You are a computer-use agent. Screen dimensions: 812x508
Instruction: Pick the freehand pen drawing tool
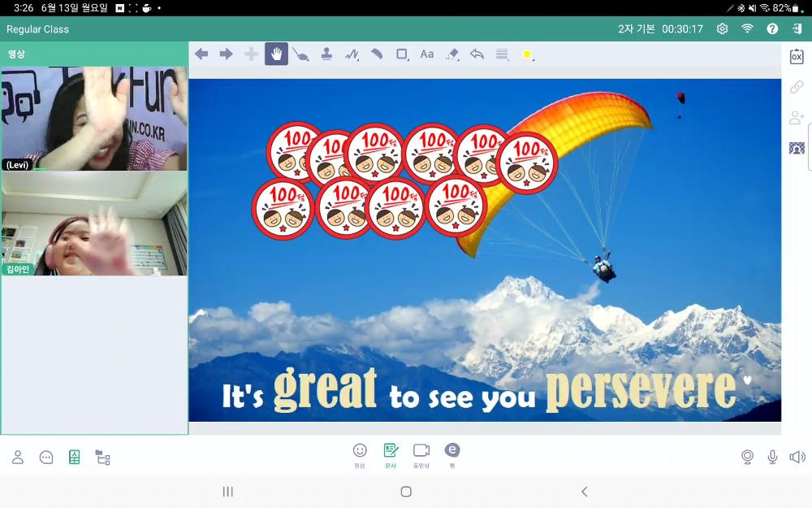click(352, 54)
